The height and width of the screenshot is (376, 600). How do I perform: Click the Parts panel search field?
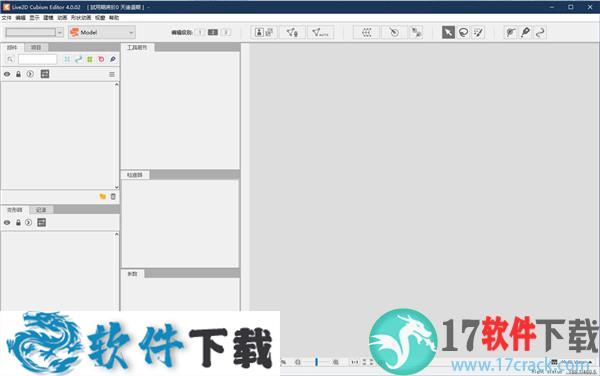pos(38,59)
